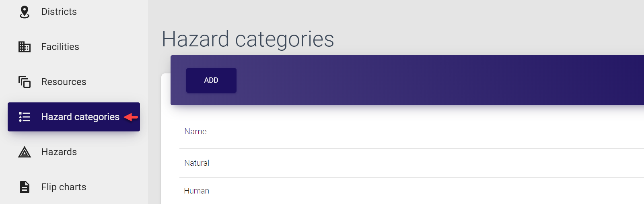
Task: Click the Districts map pin icon
Action: tap(25, 12)
